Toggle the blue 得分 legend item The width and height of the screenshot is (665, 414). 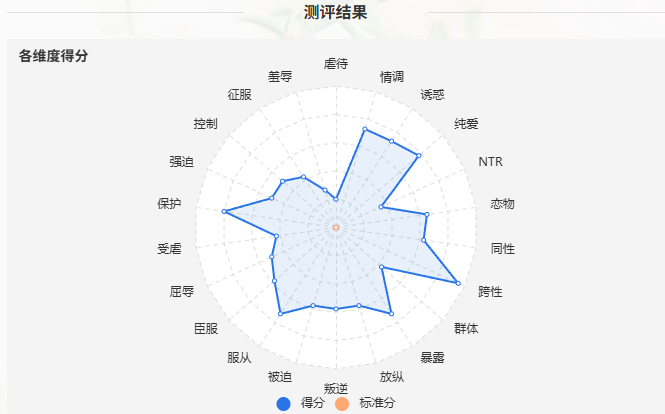coord(300,403)
